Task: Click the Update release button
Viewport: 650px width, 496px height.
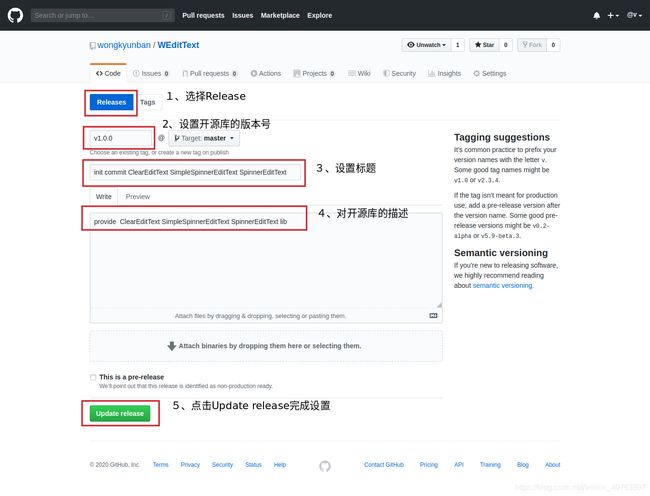Action: pyautogui.click(x=120, y=413)
